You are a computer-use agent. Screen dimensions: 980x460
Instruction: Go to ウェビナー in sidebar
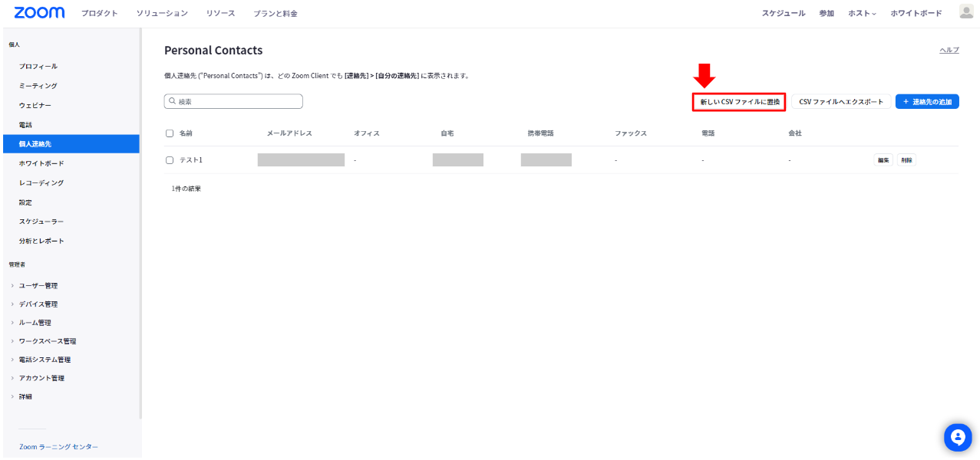coord(35,105)
